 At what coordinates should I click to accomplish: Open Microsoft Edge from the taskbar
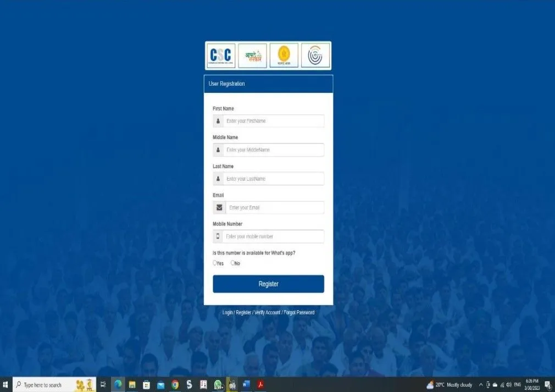[x=118, y=385]
